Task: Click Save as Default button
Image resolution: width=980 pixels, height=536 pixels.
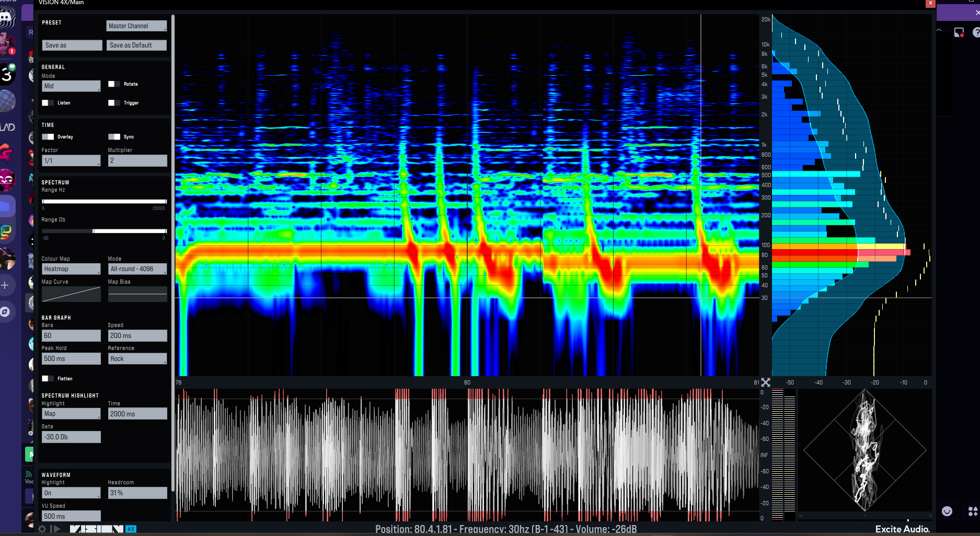Action: click(x=136, y=45)
